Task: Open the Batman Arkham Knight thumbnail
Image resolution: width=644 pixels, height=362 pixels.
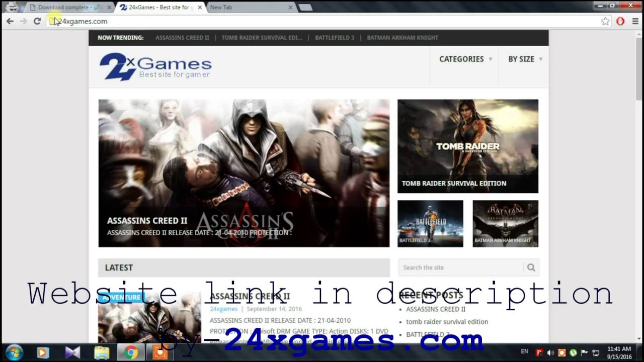Action: [x=505, y=223]
